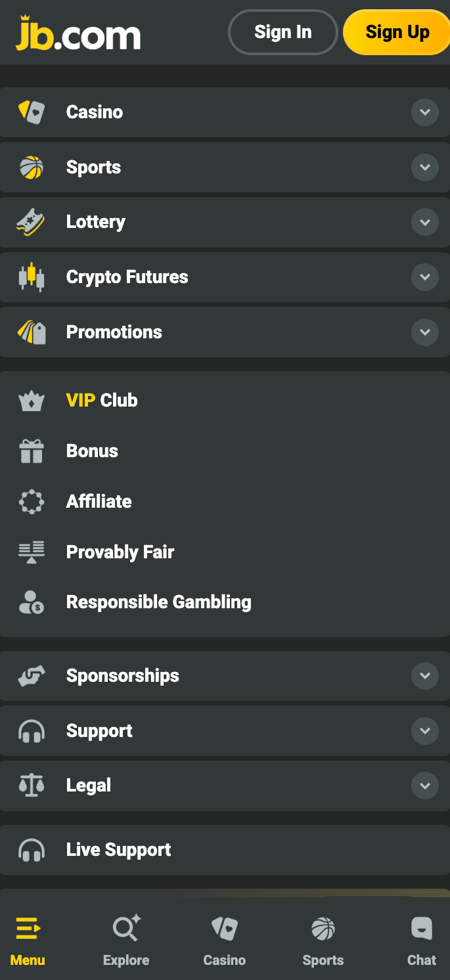Screen dimensions: 450x980
Task: Click the Bonus gift box icon
Action: pyautogui.click(x=31, y=451)
